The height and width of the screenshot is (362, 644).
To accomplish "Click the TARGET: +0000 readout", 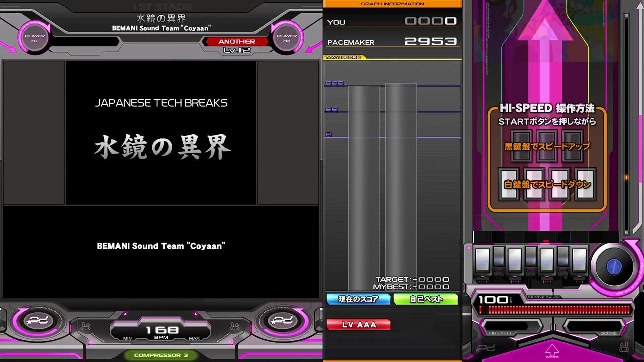I will pos(413,279).
